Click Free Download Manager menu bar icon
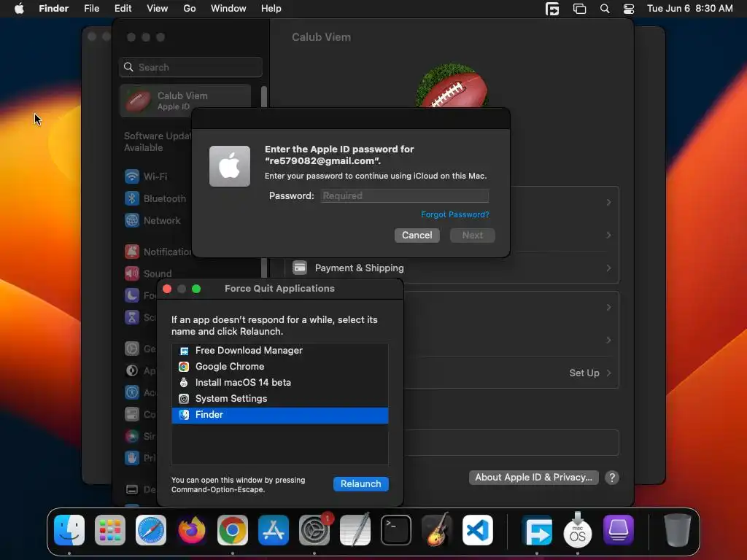The height and width of the screenshot is (560, 747). (552, 9)
